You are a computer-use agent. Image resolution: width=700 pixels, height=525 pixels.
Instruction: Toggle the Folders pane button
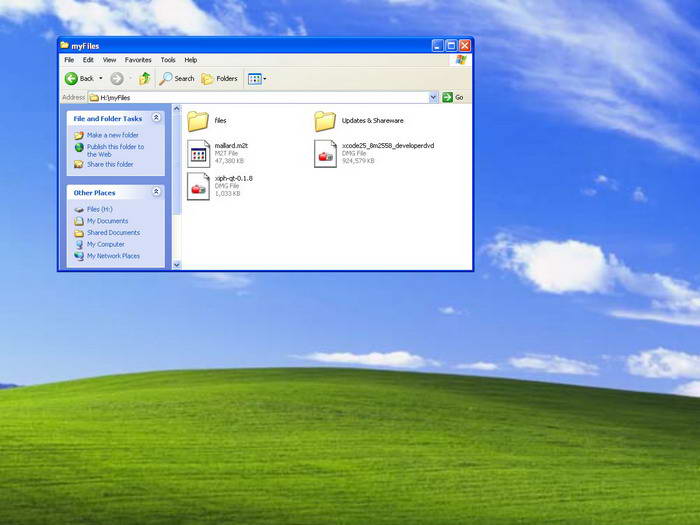coord(219,79)
